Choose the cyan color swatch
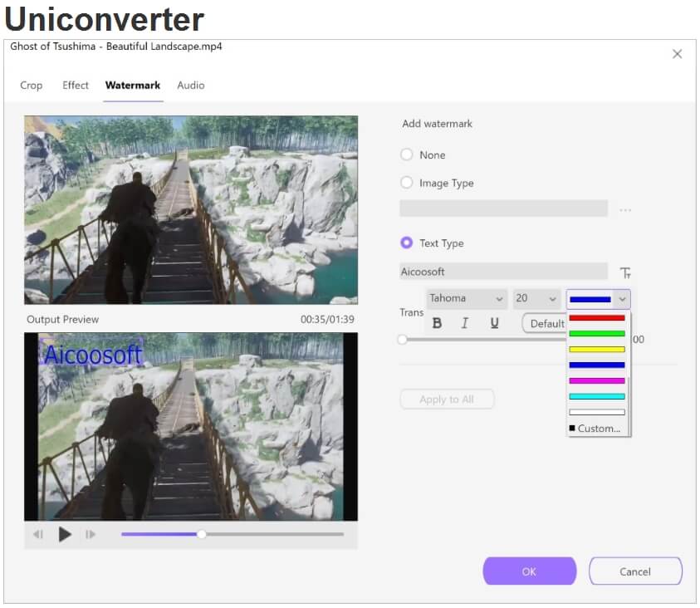The width and height of the screenshot is (700, 608). pos(597,396)
